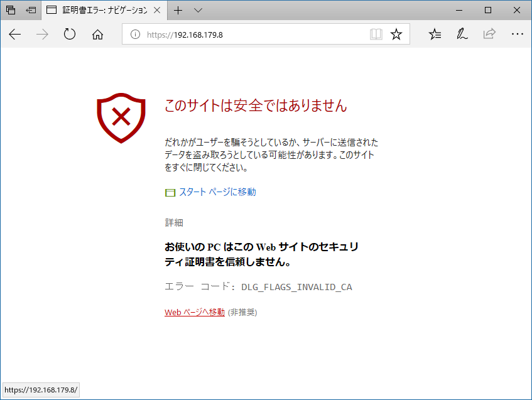Open the Favorites hub icon
Image resolution: width=532 pixels, height=400 pixels.
435,35
